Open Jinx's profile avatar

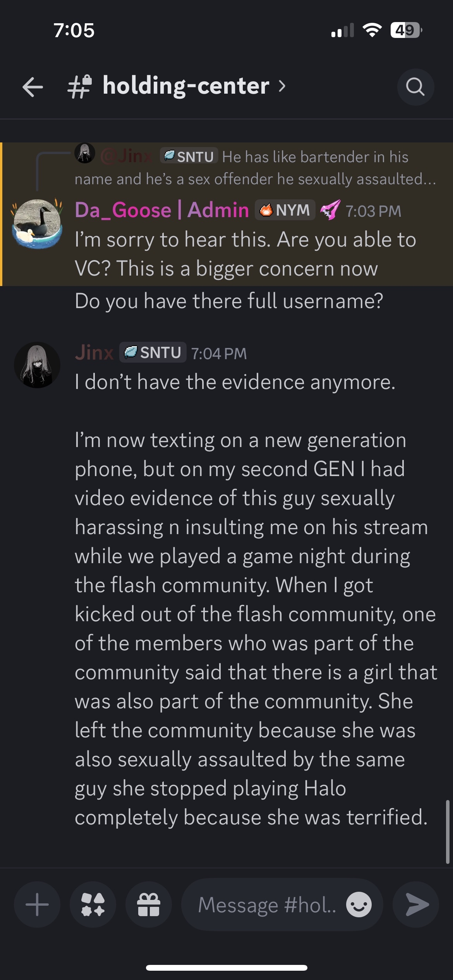37,365
